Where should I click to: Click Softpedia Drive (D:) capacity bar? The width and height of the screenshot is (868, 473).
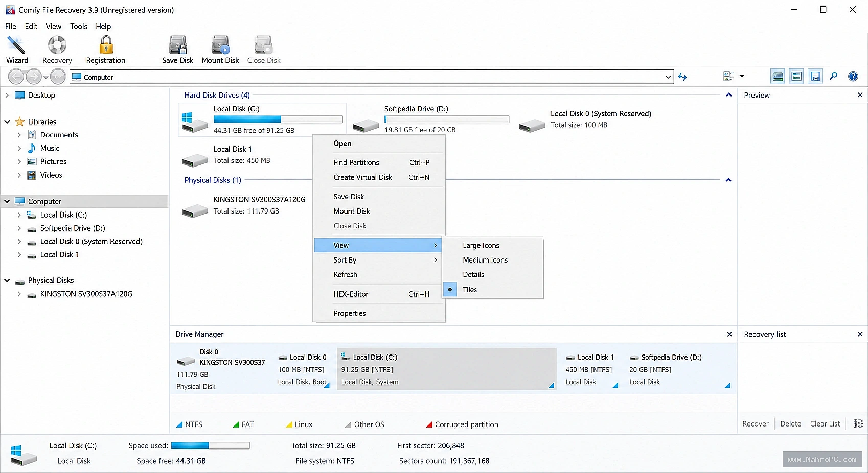(447, 120)
